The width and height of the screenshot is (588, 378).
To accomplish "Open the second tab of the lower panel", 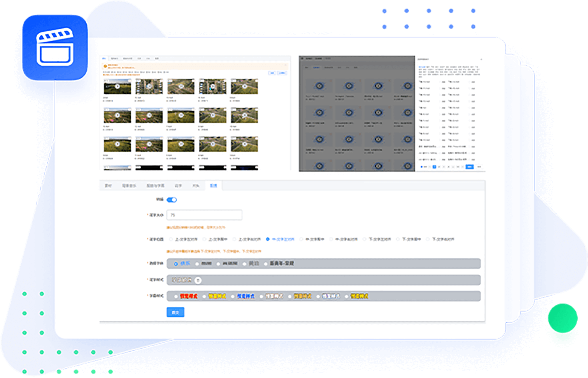I will point(129,186).
